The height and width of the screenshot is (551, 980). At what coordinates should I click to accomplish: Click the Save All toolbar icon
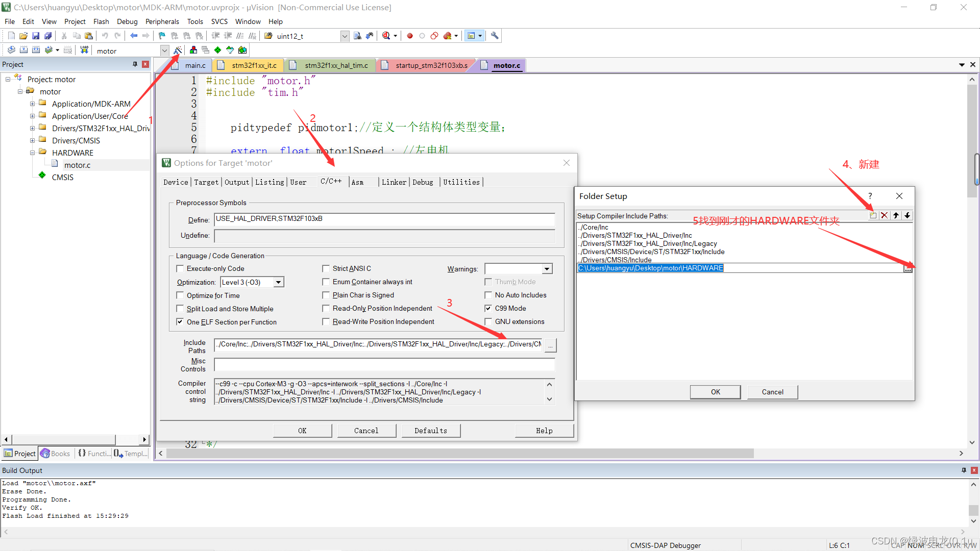(48, 36)
